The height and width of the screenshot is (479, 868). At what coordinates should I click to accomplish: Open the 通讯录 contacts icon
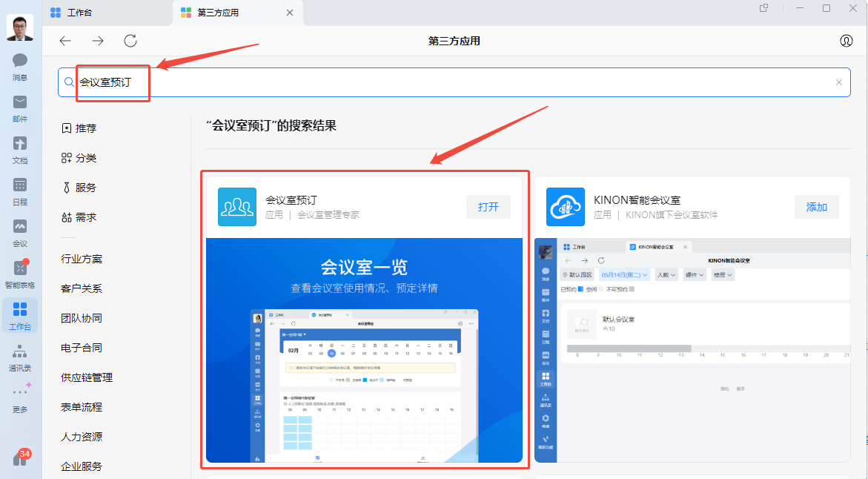pos(20,357)
